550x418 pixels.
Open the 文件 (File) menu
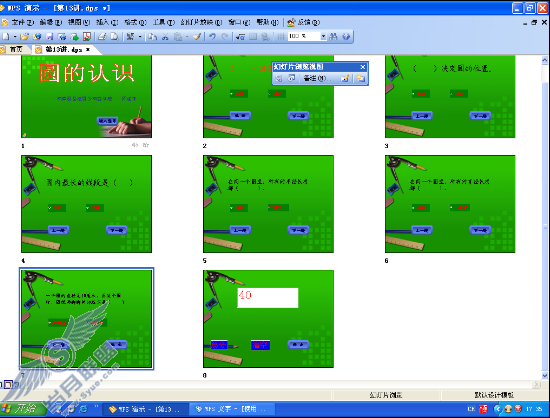[22, 22]
